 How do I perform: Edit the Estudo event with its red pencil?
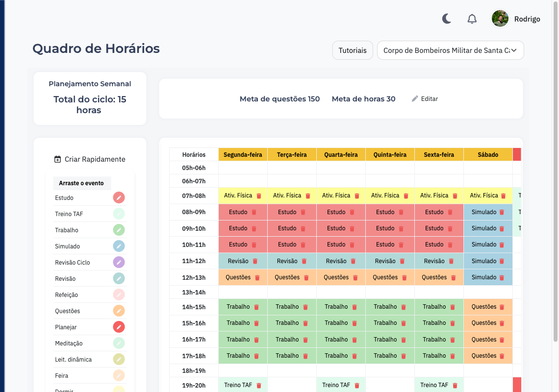tap(119, 197)
